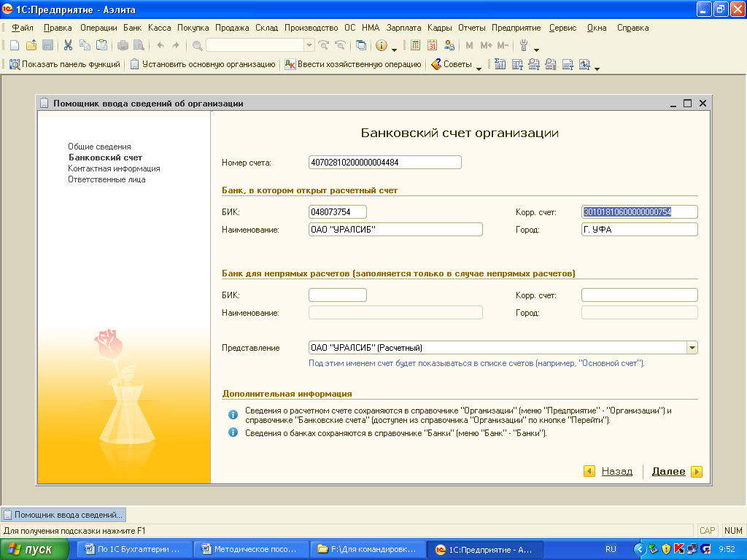Open the Зарплата menu
This screenshot has width=747, height=560.
(403, 28)
